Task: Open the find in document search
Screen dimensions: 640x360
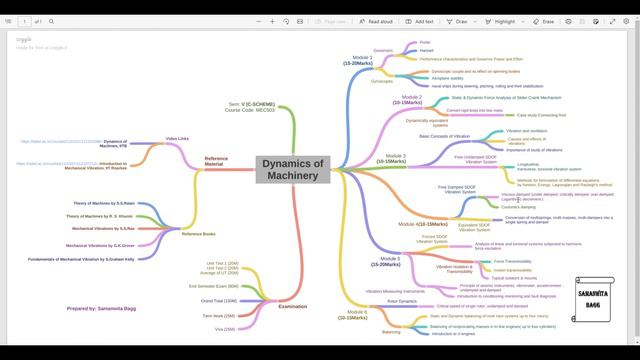Action: click(x=51, y=21)
